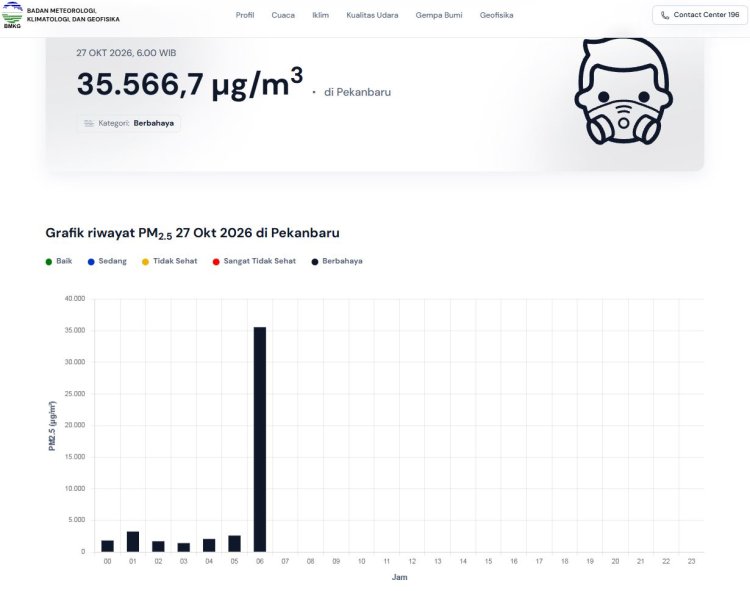Image resolution: width=750 pixels, height=591 pixels.
Task: Click the x-axis label 18
Action: tap(564, 561)
